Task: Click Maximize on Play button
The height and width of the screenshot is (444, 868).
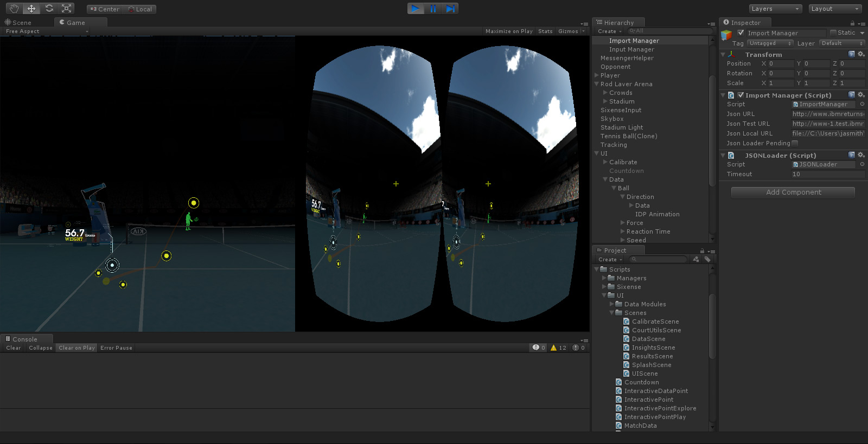Action: point(509,31)
